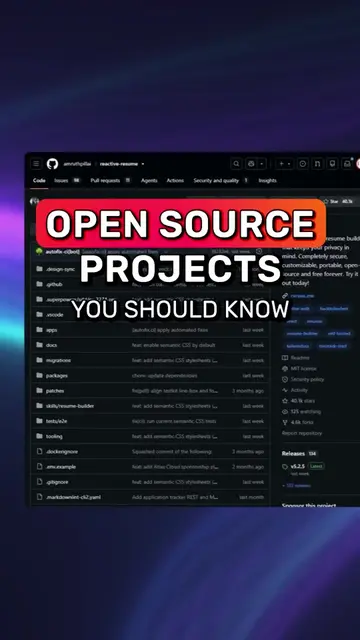
Task: Click the folder icon of the docs row
Action: tap(39, 345)
